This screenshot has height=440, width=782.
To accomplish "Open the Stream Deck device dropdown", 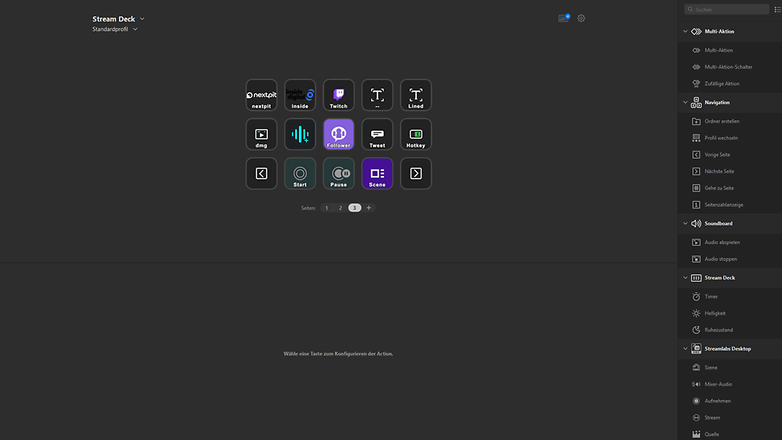I will click(118, 19).
